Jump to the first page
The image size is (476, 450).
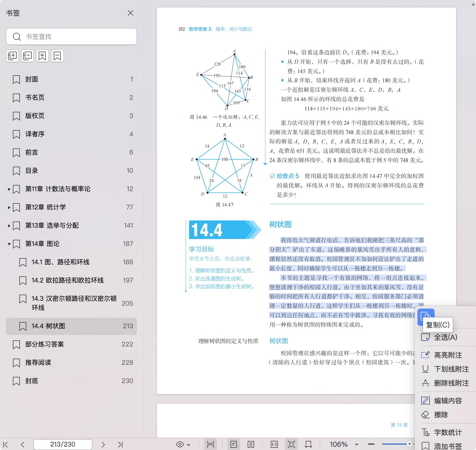pyautogui.click(x=6, y=444)
